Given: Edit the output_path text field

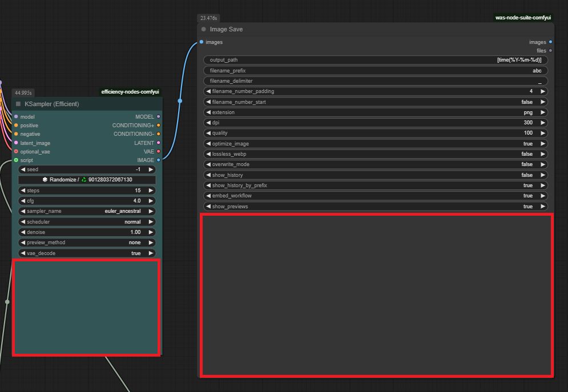Looking at the screenshot, I should coord(376,60).
